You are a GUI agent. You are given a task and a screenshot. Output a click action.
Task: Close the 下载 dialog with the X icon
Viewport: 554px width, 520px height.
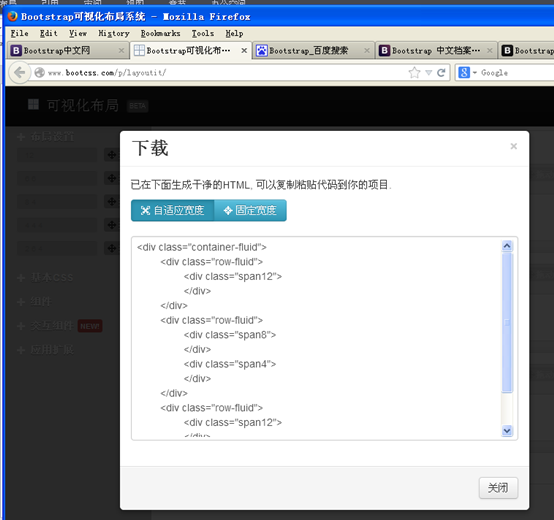tap(514, 146)
